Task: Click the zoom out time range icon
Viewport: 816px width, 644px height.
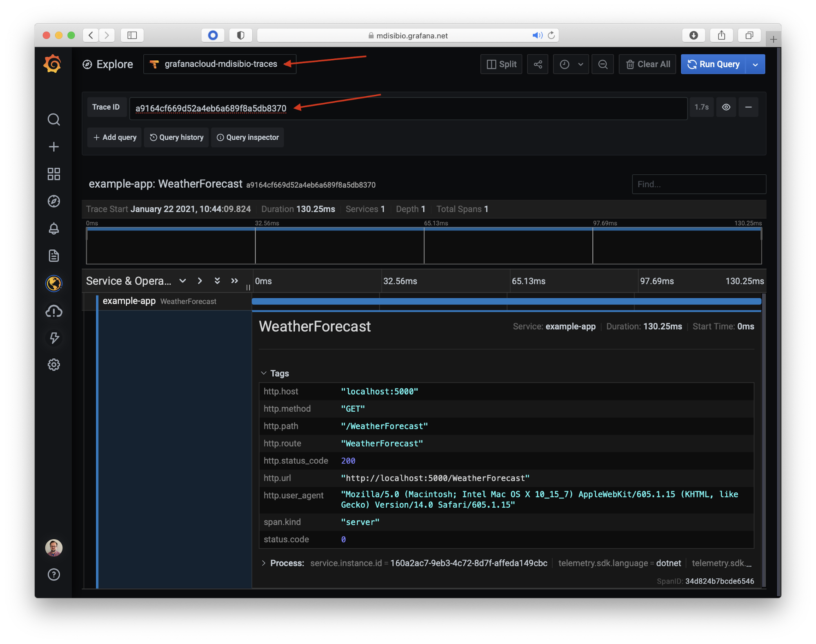Action: (x=603, y=64)
